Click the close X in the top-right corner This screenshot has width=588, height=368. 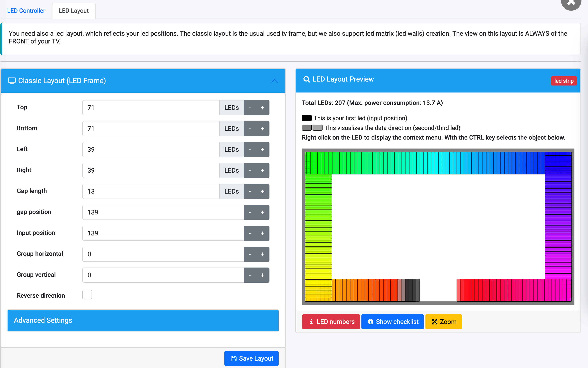coord(571,3)
